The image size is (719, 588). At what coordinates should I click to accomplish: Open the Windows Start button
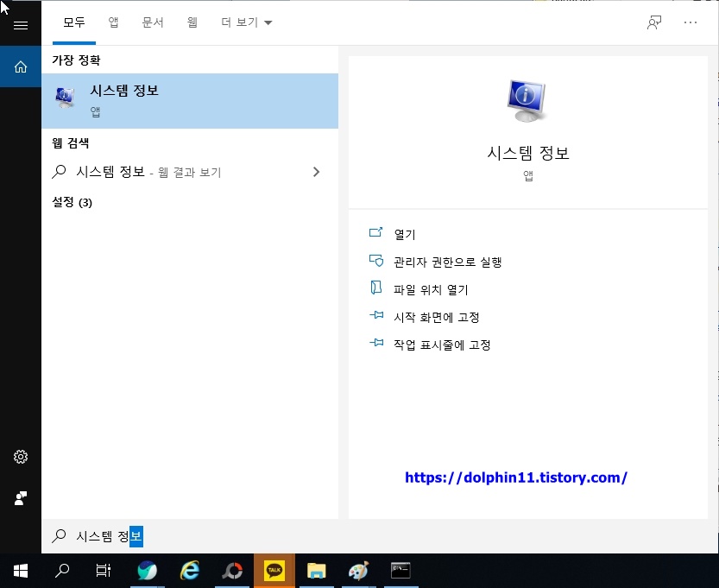(21, 571)
